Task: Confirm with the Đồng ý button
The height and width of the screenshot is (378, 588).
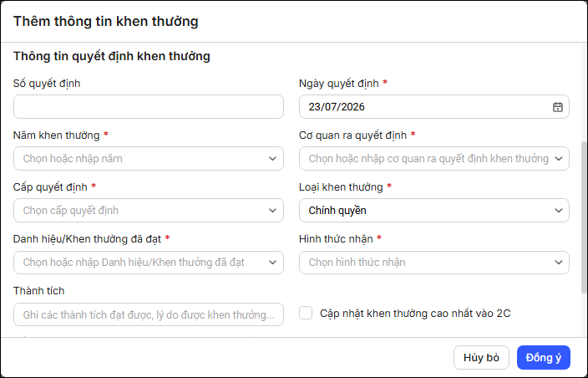Action: (x=544, y=357)
